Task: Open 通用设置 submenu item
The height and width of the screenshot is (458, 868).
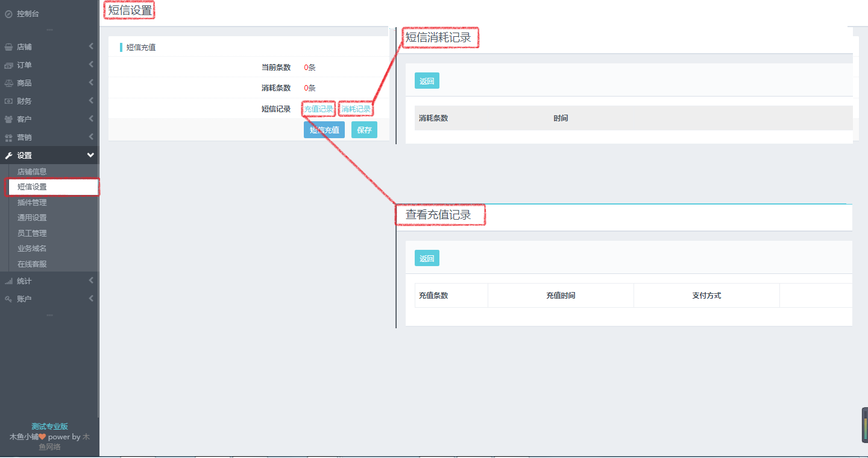Action: pyautogui.click(x=32, y=218)
